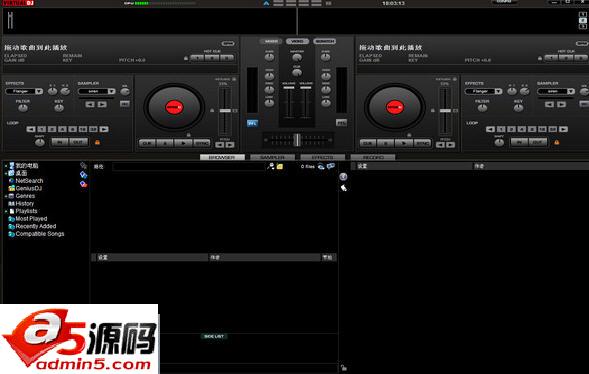589x374 pixels.
Task: Click inside the search input field
Action: tap(189, 167)
